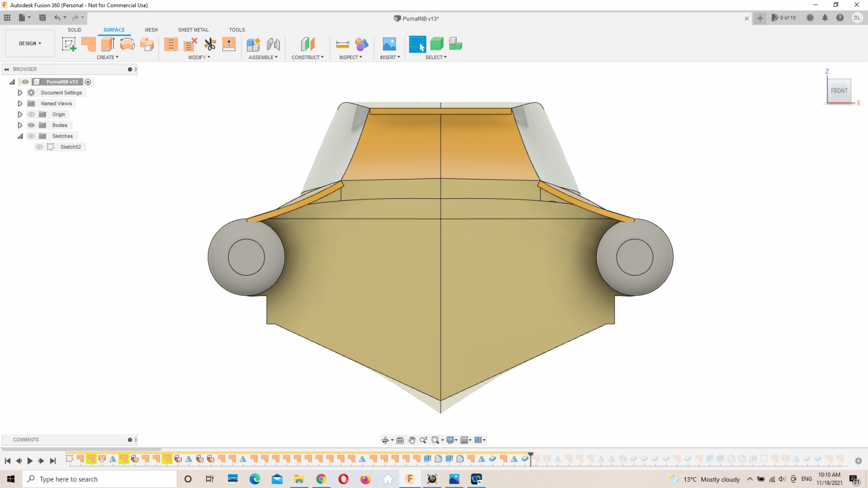Click the Save icon
This screenshot has width=868, height=488.
point(42,18)
